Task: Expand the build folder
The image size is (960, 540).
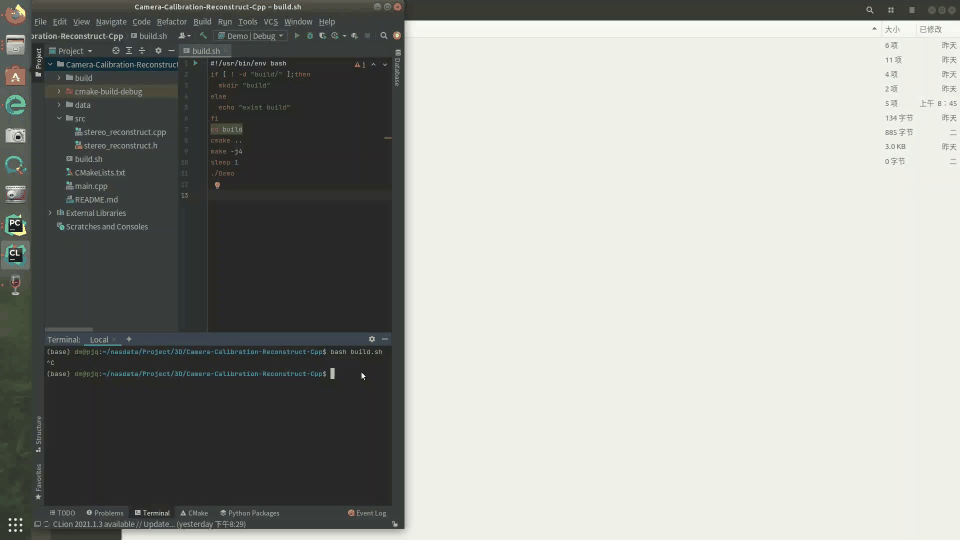Action: (59, 78)
